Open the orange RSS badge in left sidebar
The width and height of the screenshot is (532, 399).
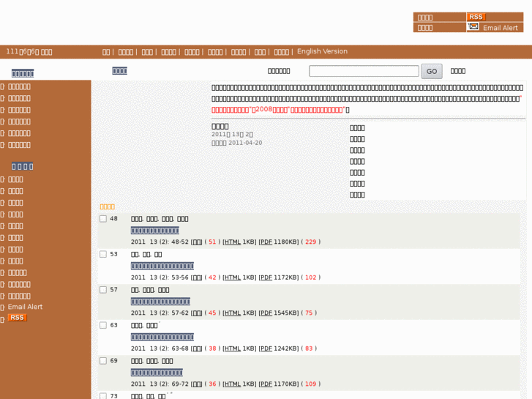pos(17,318)
